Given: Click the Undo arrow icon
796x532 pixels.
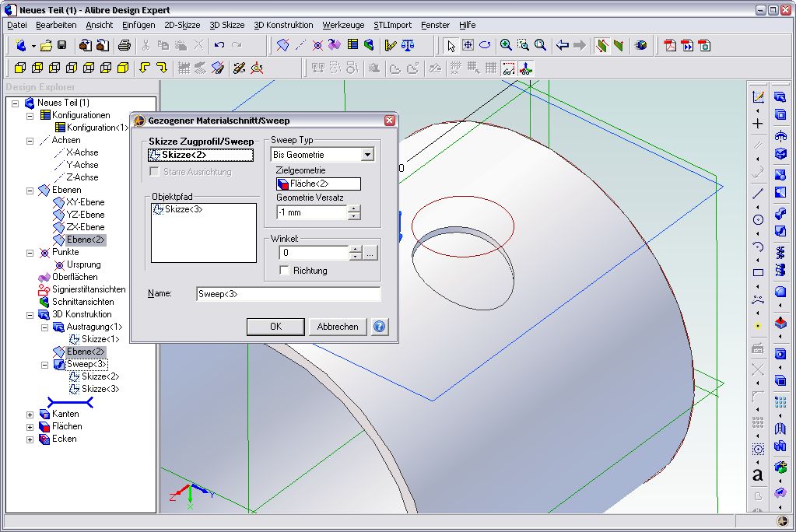Looking at the screenshot, I should pyautogui.click(x=219, y=45).
